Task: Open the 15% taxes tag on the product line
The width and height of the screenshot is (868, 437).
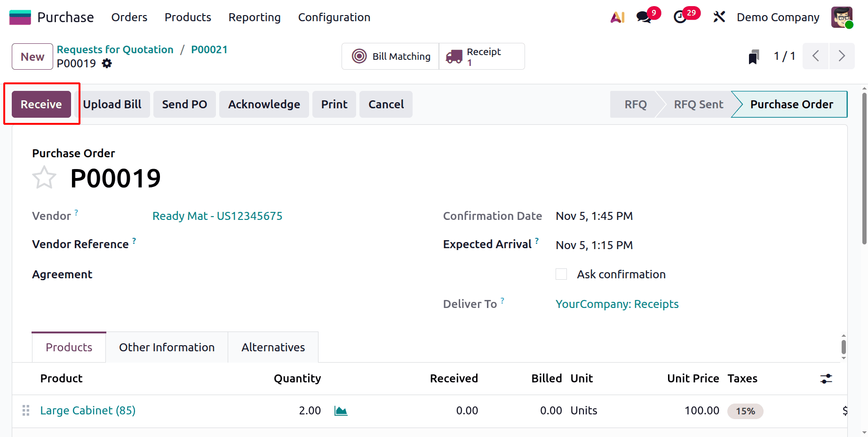Action: pyautogui.click(x=745, y=411)
